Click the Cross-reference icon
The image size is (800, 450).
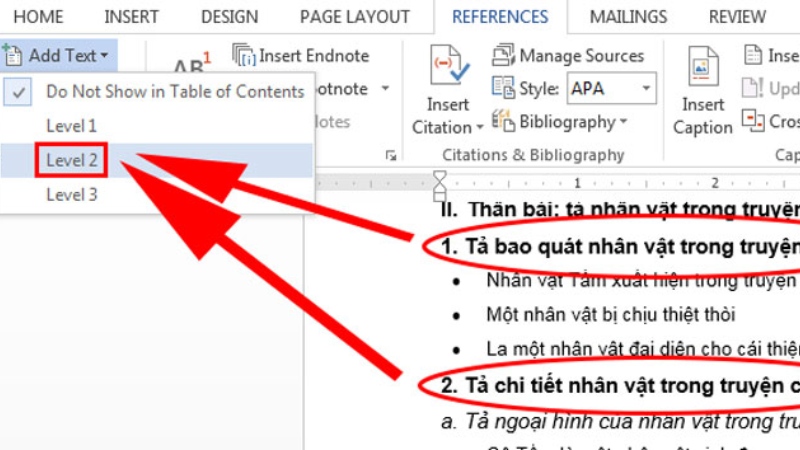(754, 121)
